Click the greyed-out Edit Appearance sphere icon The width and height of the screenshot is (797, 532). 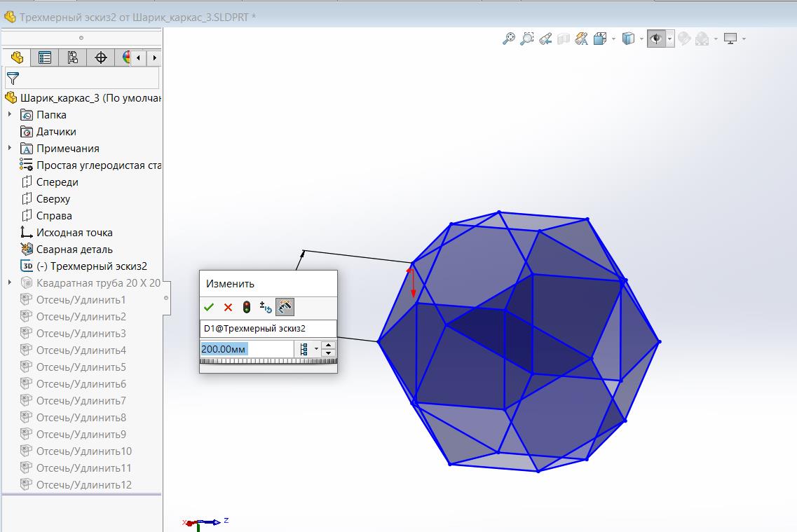point(684,39)
